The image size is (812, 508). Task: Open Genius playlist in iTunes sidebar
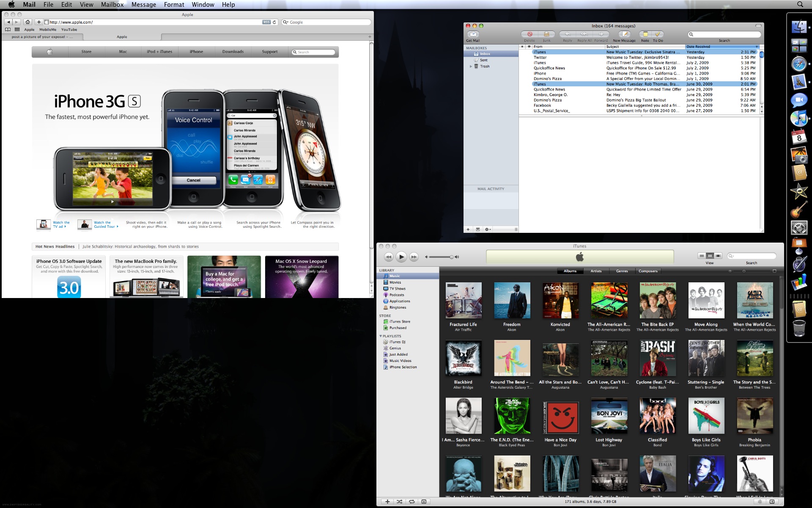click(x=408, y=348)
